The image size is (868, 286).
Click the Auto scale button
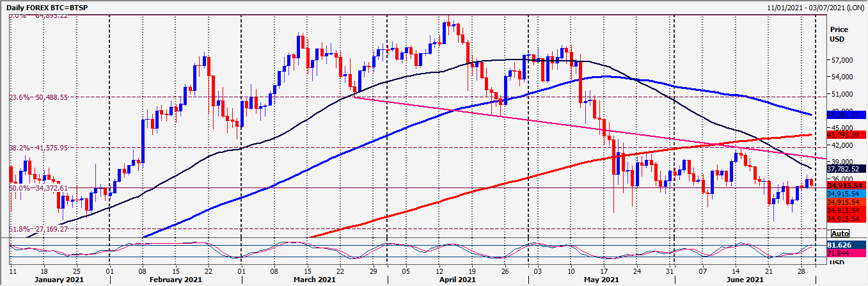[839, 234]
